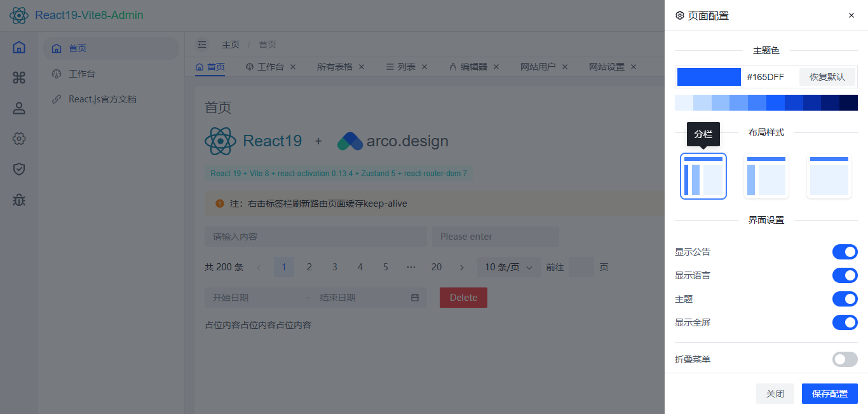The height and width of the screenshot is (414, 868).
Task: Close the 网站用户 tab
Action: pos(565,67)
